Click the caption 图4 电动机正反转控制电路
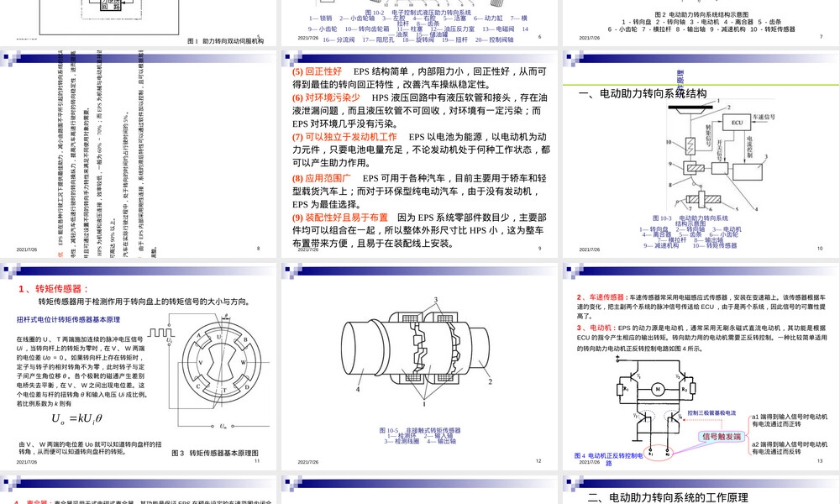 (608, 459)
